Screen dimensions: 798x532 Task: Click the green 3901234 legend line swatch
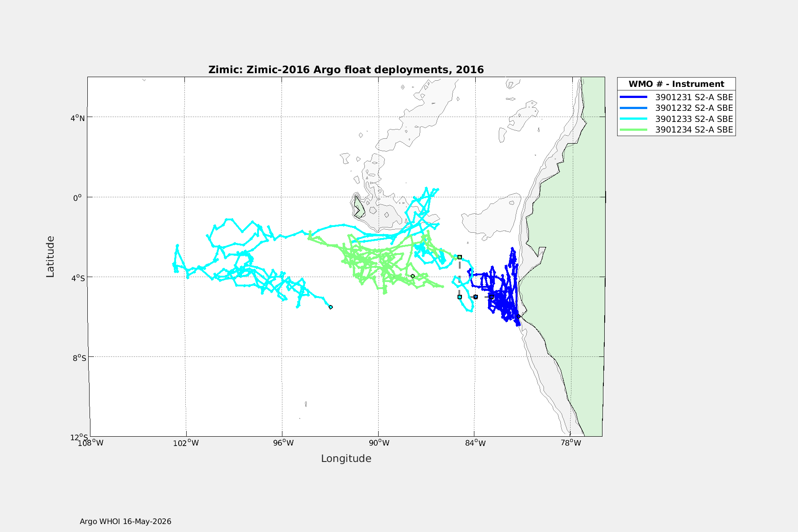[x=634, y=130]
